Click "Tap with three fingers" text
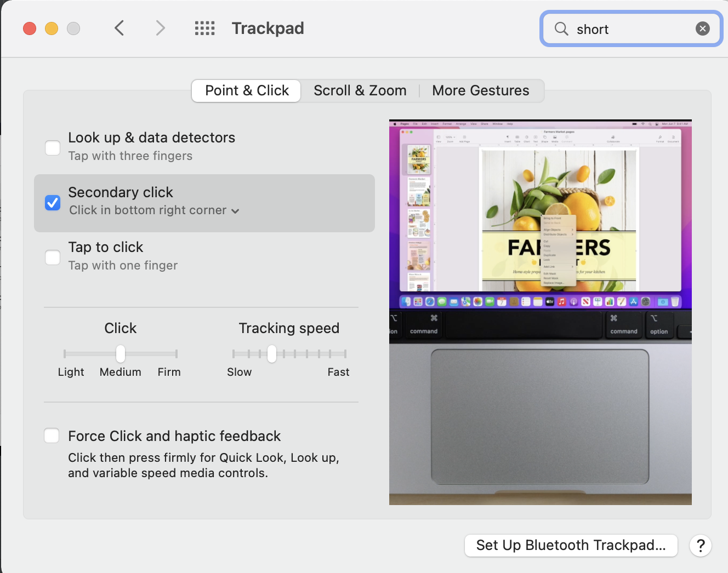Screen dimensions: 728x573 click(x=130, y=156)
